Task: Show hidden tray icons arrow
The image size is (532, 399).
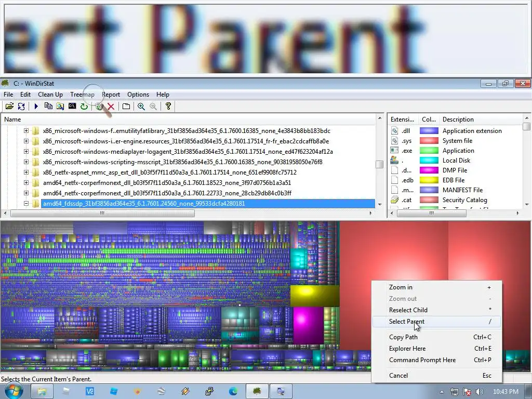Action: coord(442,392)
